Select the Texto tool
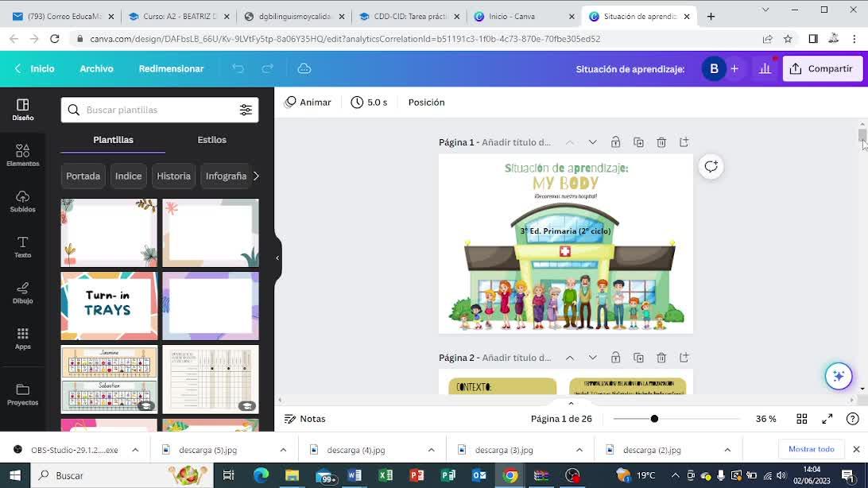 [23, 247]
